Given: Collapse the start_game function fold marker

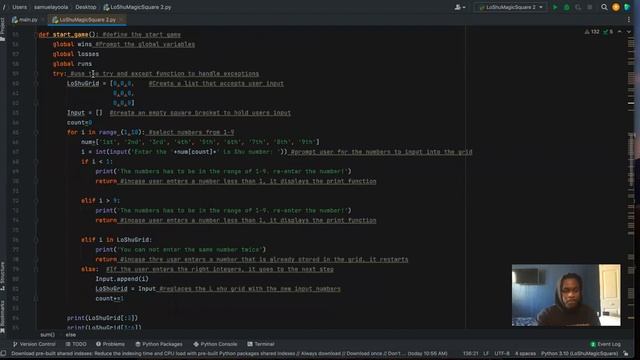Looking at the screenshot, I should [x=36, y=35].
